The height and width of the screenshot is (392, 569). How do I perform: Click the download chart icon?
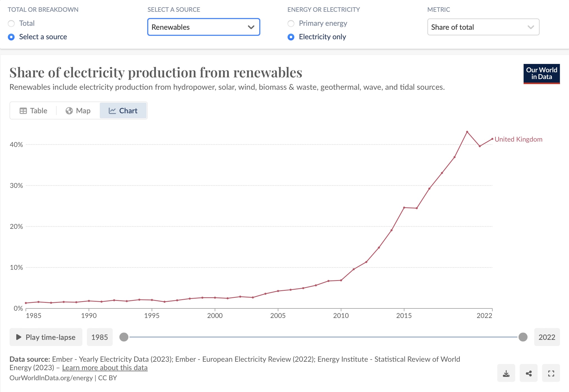pyautogui.click(x=506, y=373)
